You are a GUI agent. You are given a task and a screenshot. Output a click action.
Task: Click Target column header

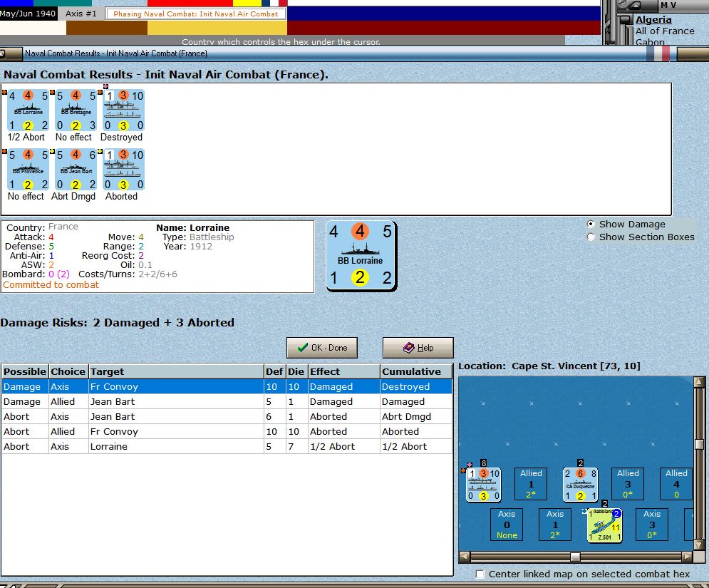coord(176,371)
